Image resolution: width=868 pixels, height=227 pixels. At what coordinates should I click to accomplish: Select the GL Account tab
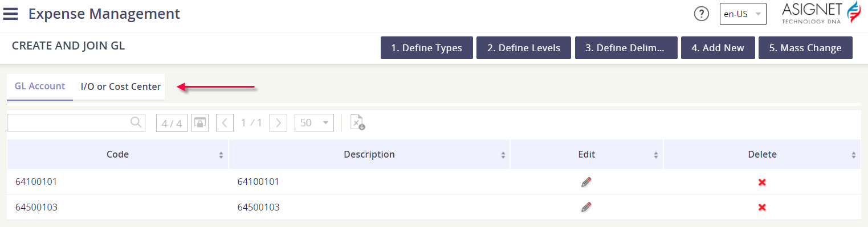40,87
